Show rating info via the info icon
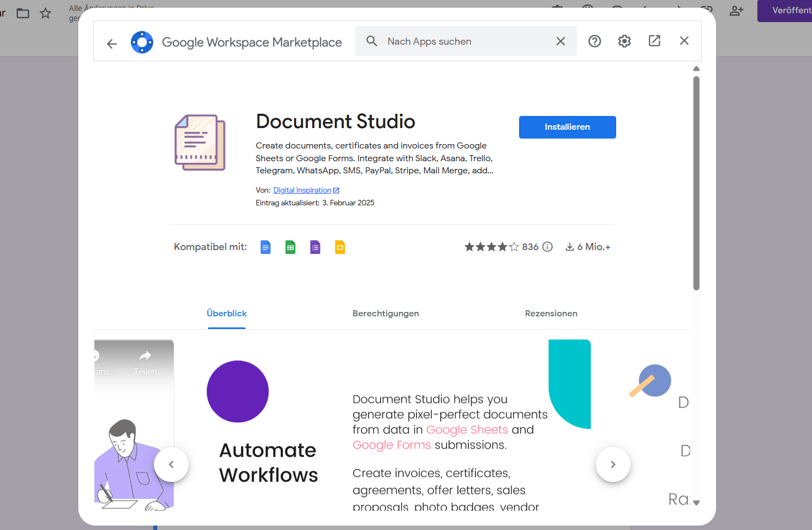812x530 pixels. pos(547,247)
